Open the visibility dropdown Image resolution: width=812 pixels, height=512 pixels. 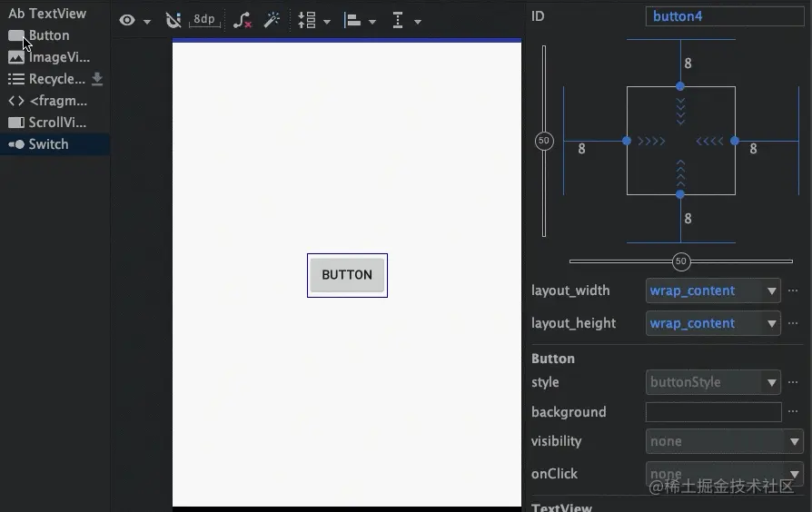725,441
